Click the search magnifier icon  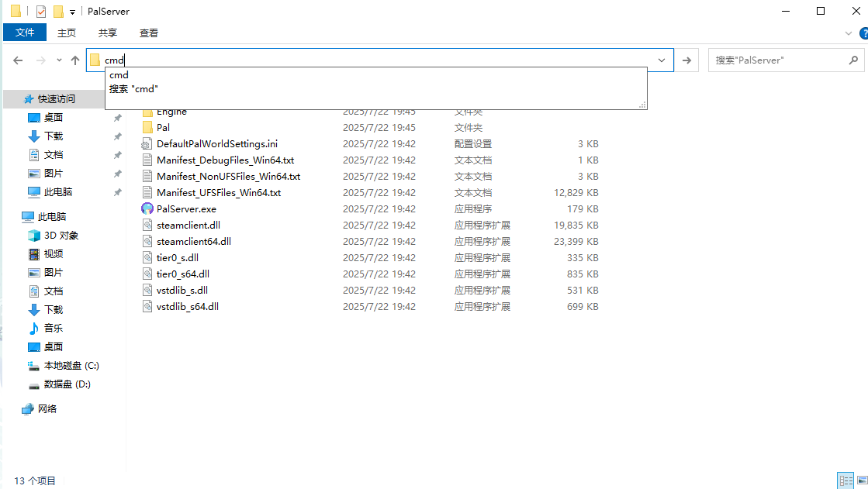tap(853, 60)
